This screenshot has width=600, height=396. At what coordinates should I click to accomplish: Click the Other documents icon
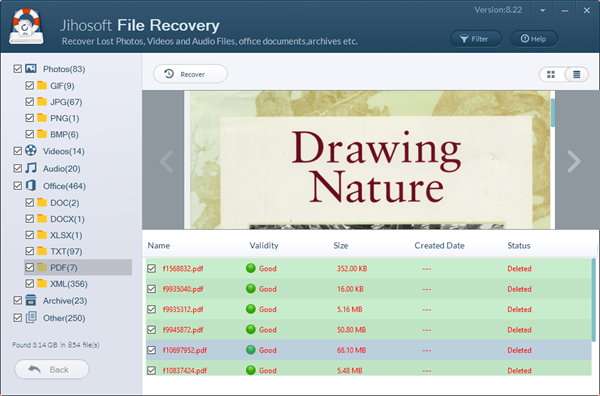[x=31, y=317]
